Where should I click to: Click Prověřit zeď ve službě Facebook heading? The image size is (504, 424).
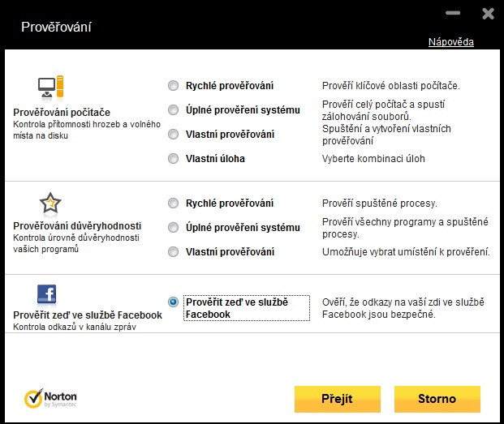[x=88, y=315]
